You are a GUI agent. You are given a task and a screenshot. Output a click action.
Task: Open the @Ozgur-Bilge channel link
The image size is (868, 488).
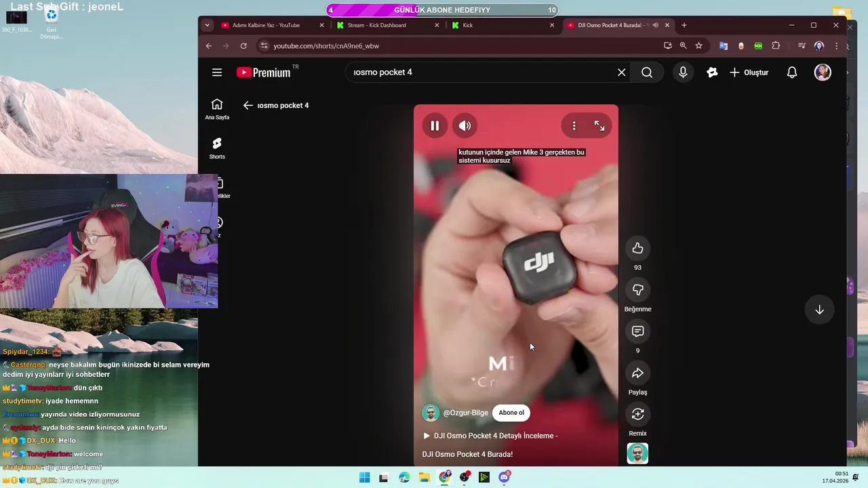(x=465, y=413)
